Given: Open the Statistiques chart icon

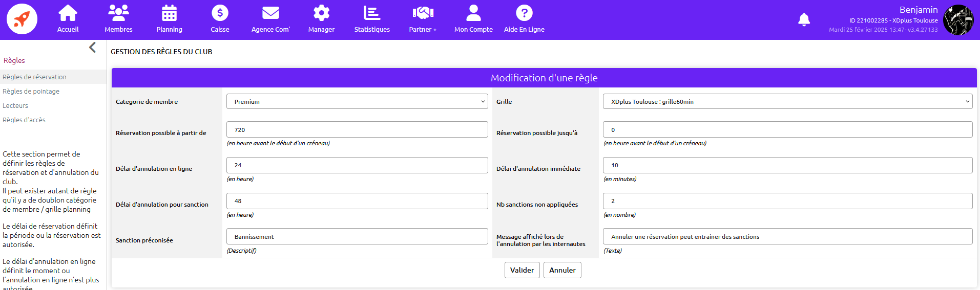Looking at the screenshot, I should [372, 13].
